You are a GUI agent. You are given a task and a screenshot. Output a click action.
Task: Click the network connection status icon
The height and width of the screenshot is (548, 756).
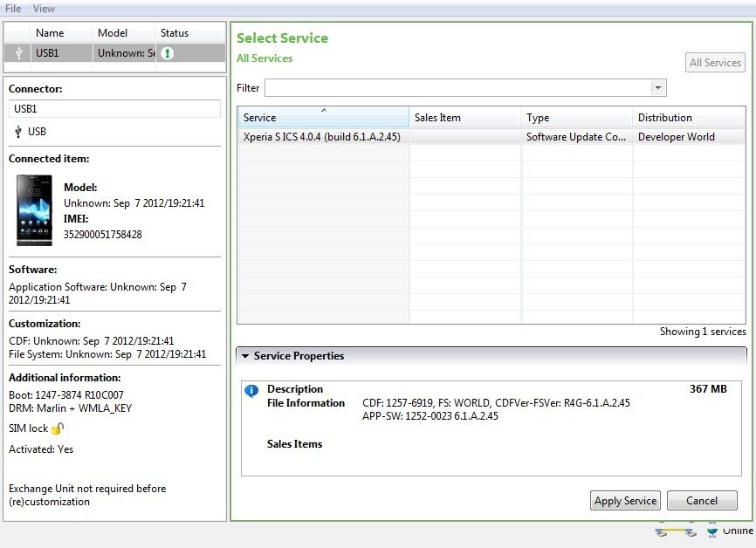click(677, 531)
